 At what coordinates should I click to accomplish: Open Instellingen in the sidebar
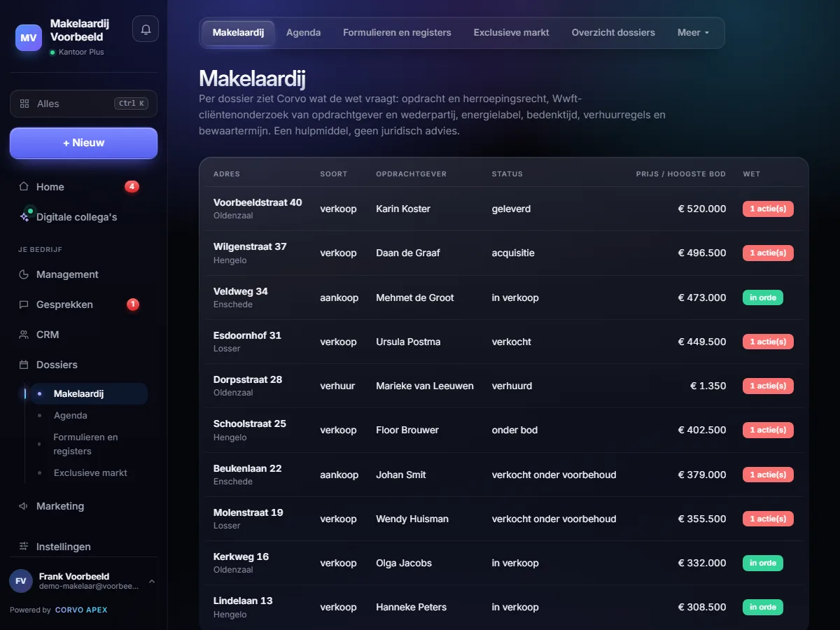point(83,547)
